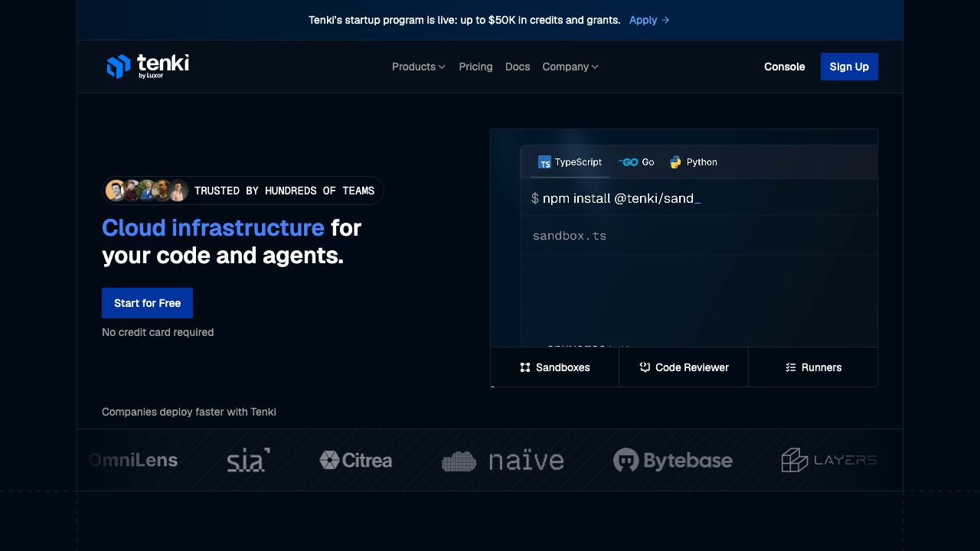Switch to the TypeScript code tab
Screen dimensions: 980x551
point(570,162)
